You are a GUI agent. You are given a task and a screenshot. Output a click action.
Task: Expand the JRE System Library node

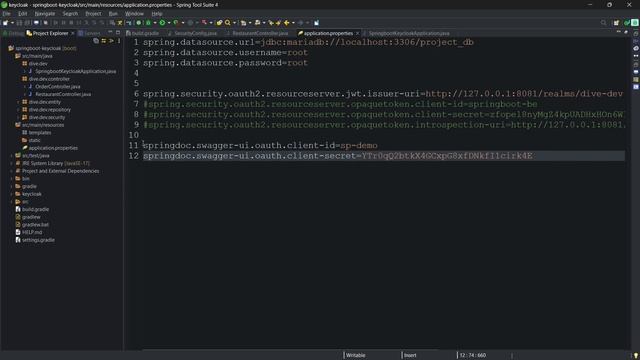coord(11,163)
